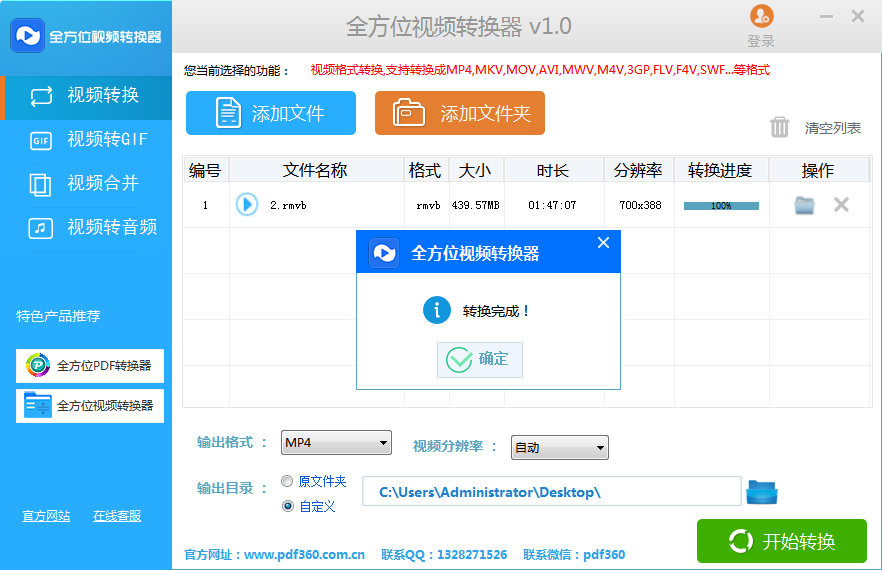Click the output path input field

[x=551, y=492]
